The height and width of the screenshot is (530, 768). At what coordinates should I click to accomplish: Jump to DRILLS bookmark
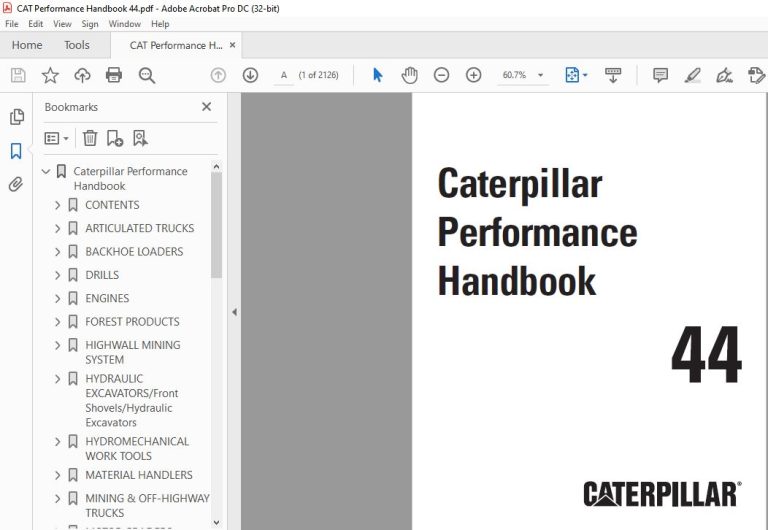[102, 275]
